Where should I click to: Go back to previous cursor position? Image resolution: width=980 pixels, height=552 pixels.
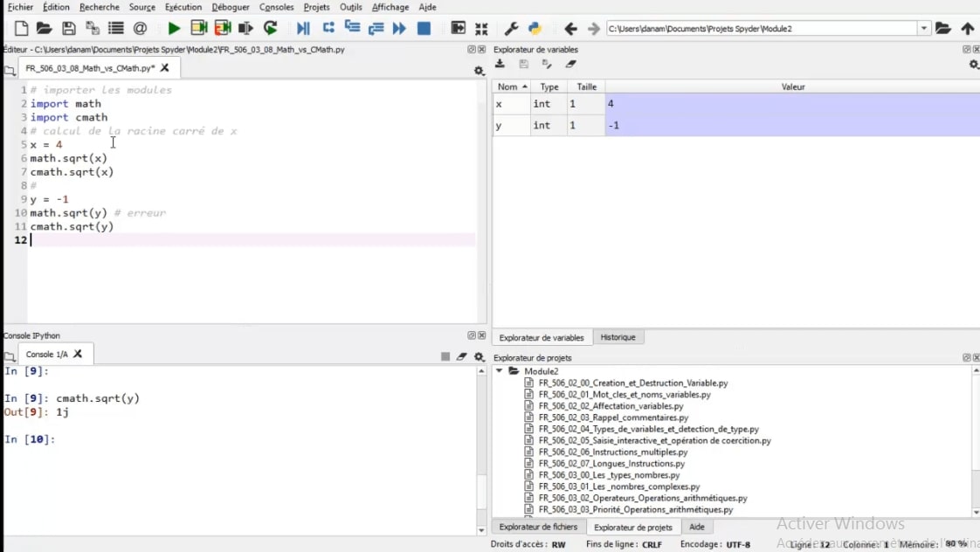[x=570, y=28]
